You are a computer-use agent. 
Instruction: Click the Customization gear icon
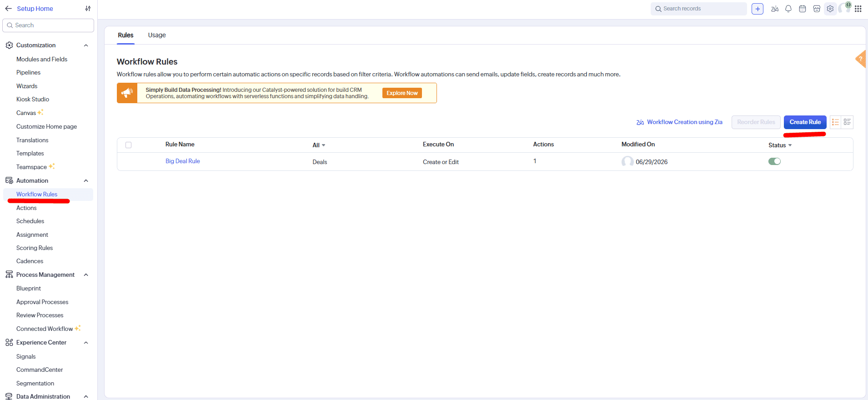9,45
